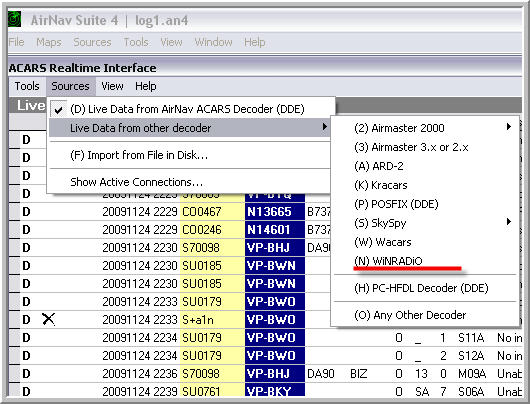
Task: Choose Import from File in Disk
Action: tap(189, 155)
